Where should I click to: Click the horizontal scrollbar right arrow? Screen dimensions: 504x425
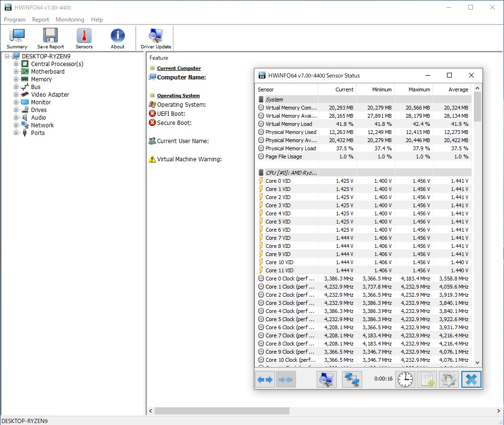pyautogui.click(x=499, y=411)
